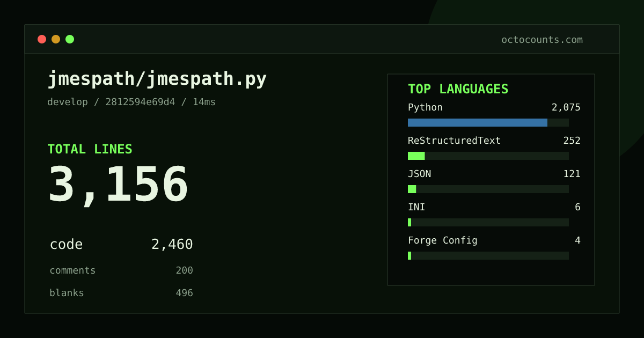The width and height of the screenshot is (644, 338).
Task: Select the INI count 6
Action: 577,207
